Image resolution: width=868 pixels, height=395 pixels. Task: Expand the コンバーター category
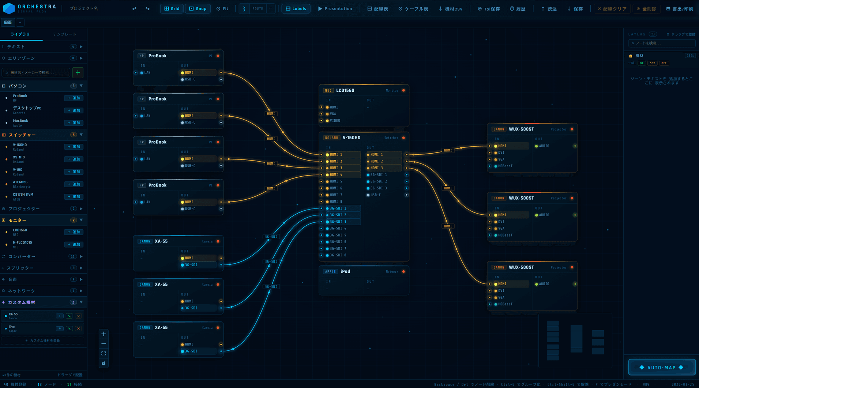coord(80,256)
